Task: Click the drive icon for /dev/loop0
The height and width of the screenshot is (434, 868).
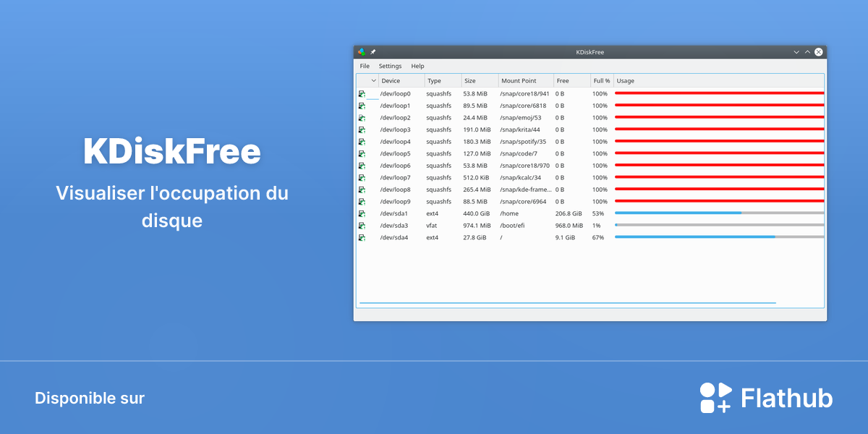Action: (x=362, y=94)
